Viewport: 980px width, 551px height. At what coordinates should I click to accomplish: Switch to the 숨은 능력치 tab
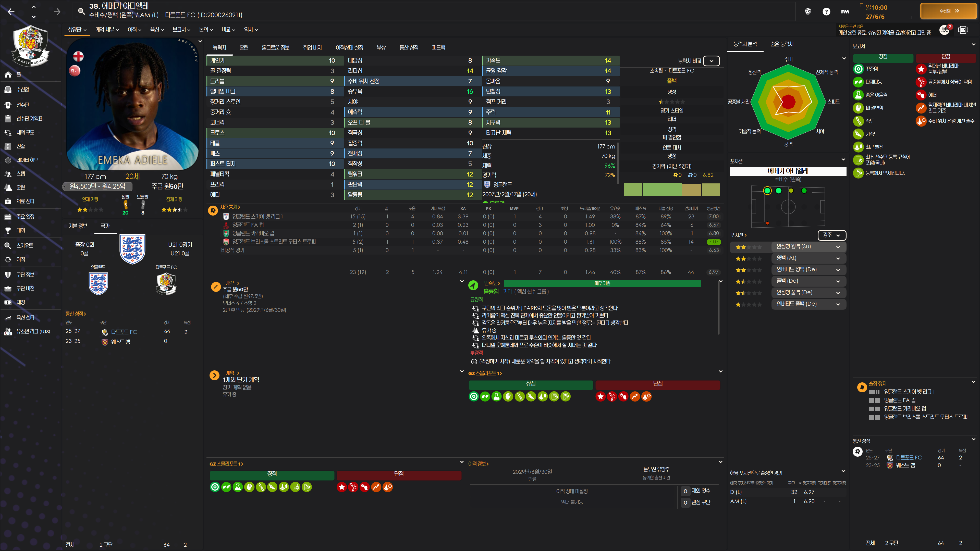click(782, 44)
